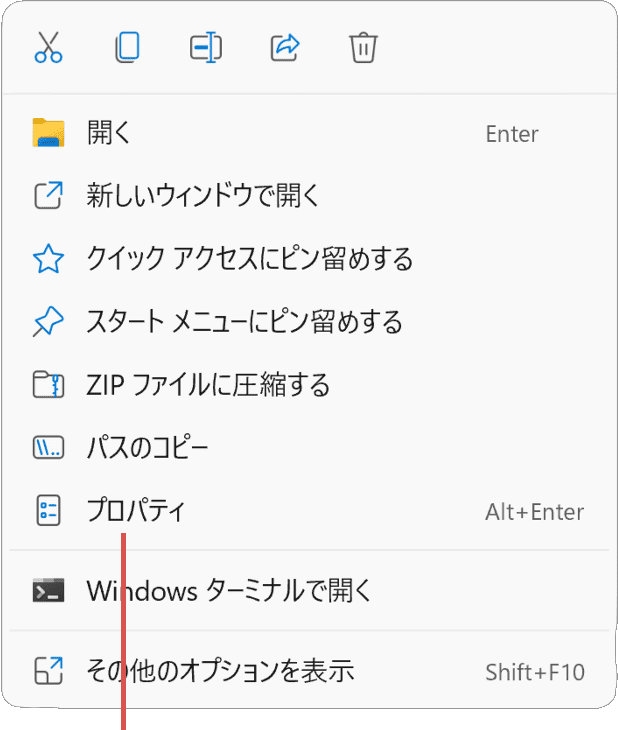This screenshot has width=618, height=730.
Task: Click the Share arrow icon
Action: click(285, 47)
